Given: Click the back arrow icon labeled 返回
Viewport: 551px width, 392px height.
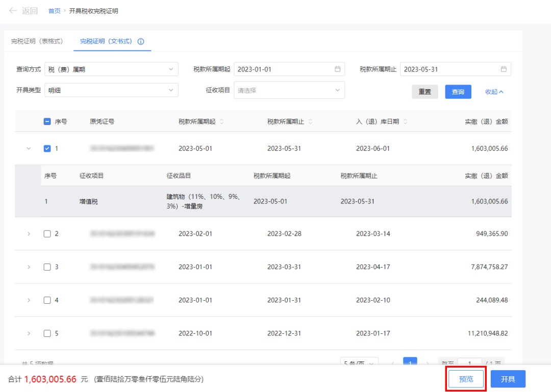Looking at the screenshot, I should coord(14,11).
